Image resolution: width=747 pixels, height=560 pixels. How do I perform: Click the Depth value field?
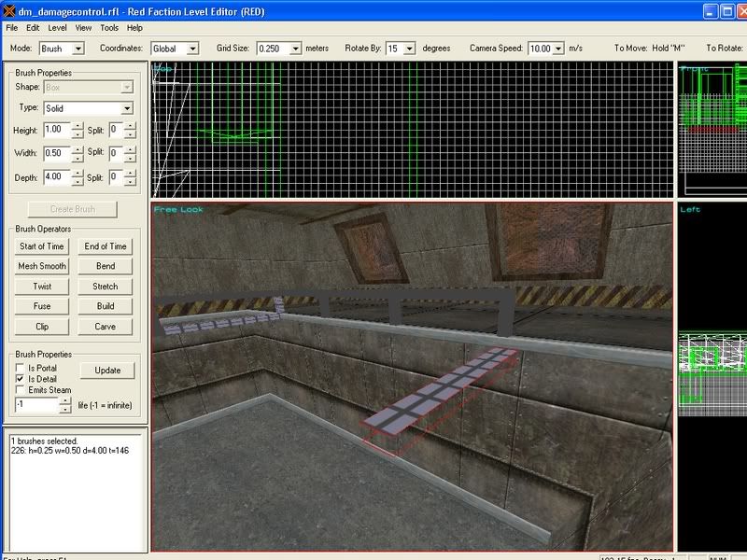(x=57, y=176)
